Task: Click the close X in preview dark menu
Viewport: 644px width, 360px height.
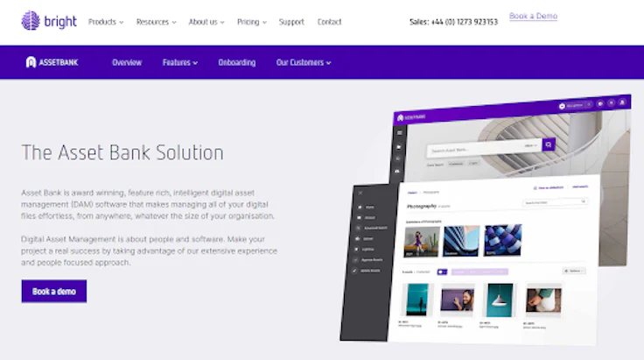Action: [360, 193]
